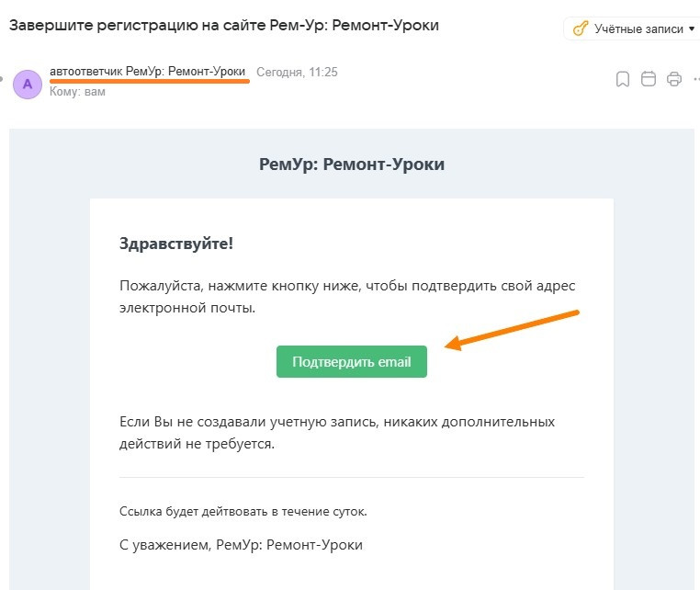Click the email subject Завершите регистрацию
The width and height of the screenshot is (700, 590).
(x=223, y=26)
